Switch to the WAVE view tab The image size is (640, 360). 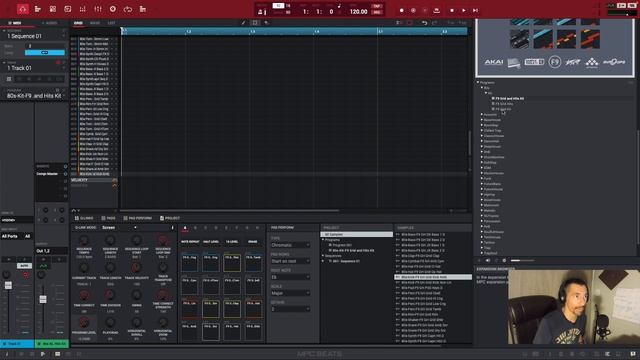tap(95, 23)
